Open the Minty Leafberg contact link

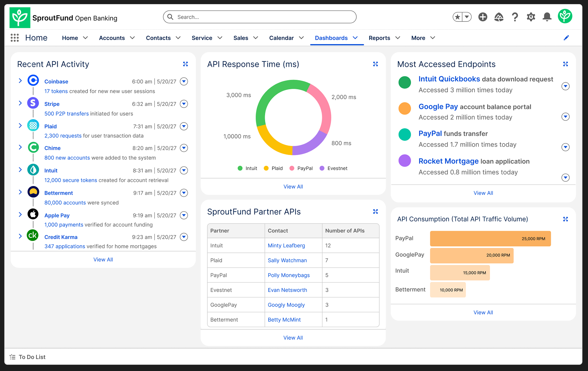pyautogui.click(x=286, y=245)
